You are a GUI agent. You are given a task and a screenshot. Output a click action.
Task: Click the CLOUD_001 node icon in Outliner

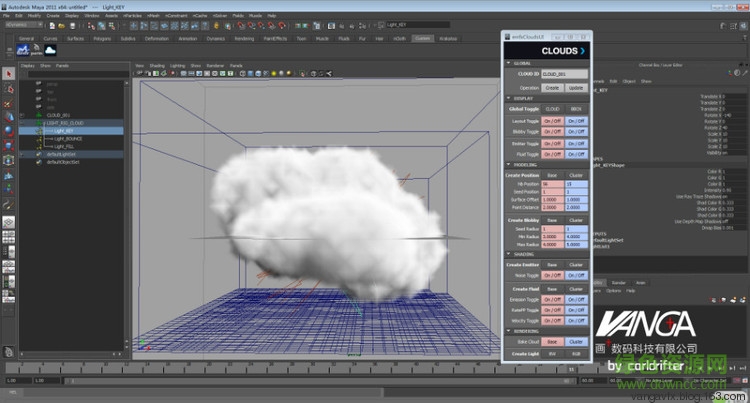coord(39,115)
